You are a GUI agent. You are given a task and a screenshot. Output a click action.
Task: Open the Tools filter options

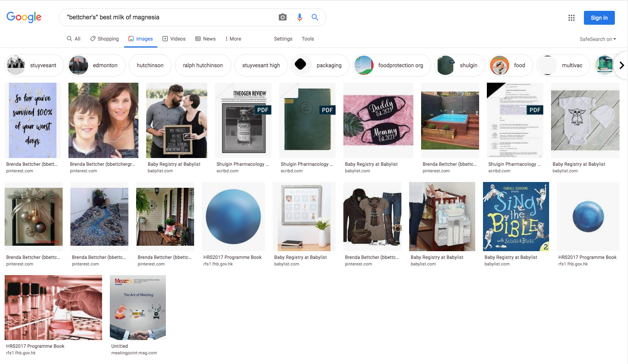[x=307, y=39]
